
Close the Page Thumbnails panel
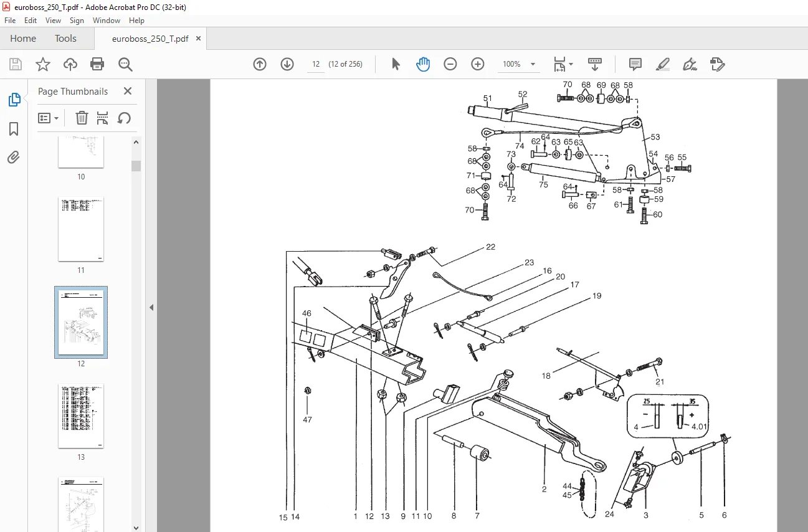(128, 91)
